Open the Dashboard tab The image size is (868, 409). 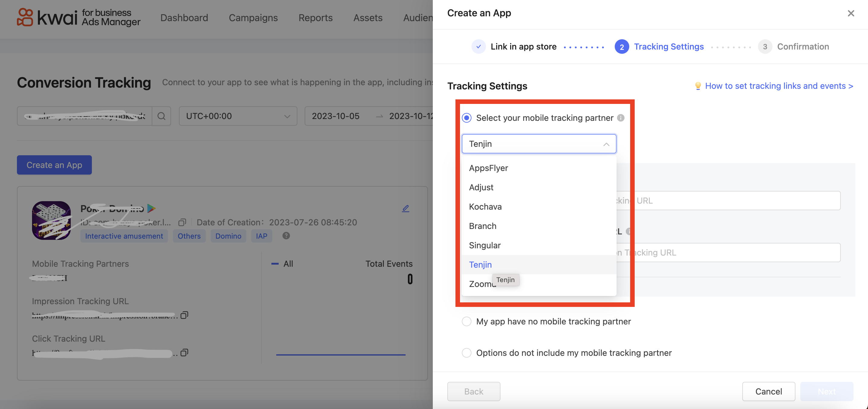coord(184,18)
